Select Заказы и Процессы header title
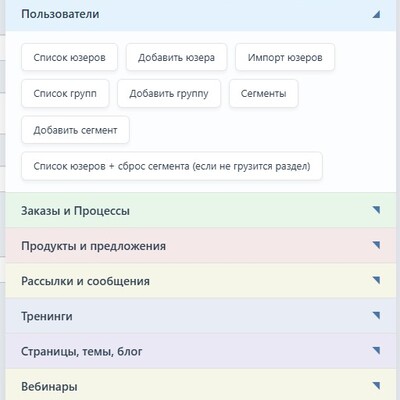 coord(75,211)
